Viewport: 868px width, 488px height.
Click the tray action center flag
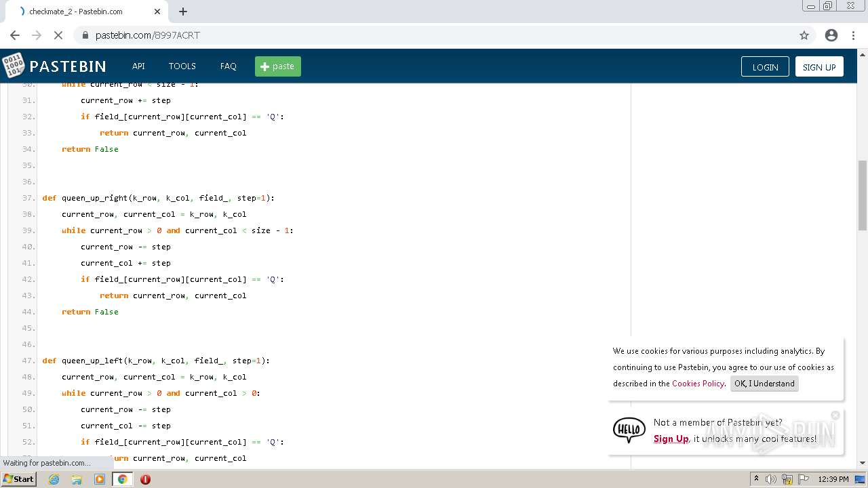point(804,479)
